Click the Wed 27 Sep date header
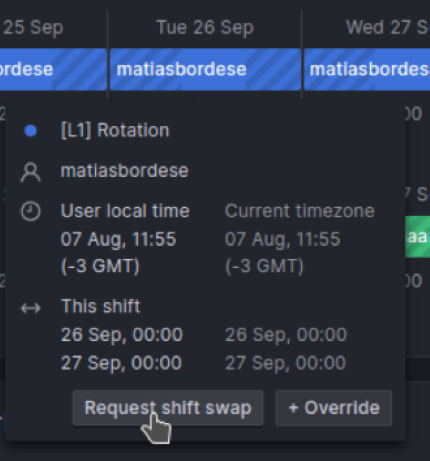Screen dimensions: 430x461 388,27
